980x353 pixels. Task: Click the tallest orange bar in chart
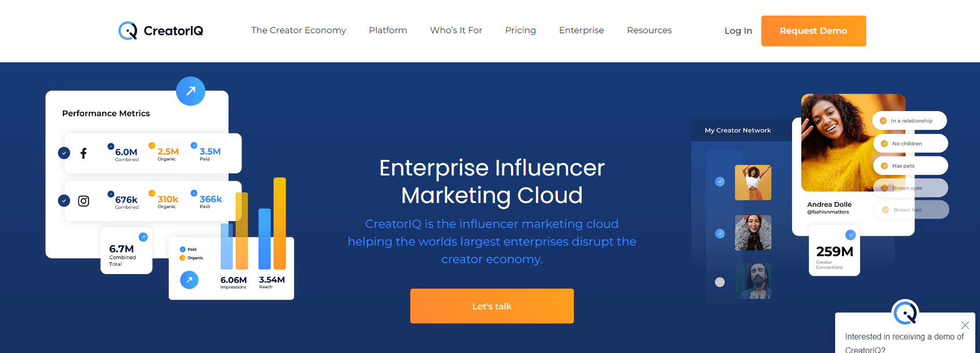(x=280, y=223)
